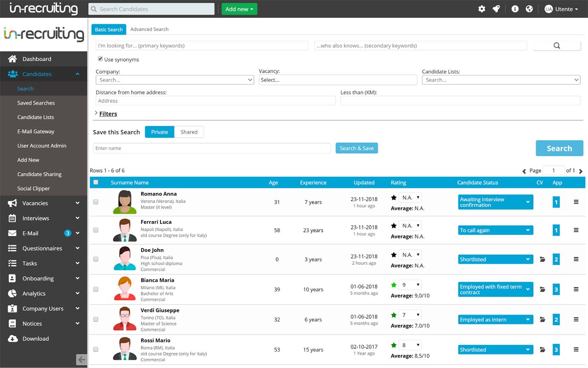This screenshot has height=368, width=588.
Task: Open the info icon in top bar
Action: pos(515,9)
